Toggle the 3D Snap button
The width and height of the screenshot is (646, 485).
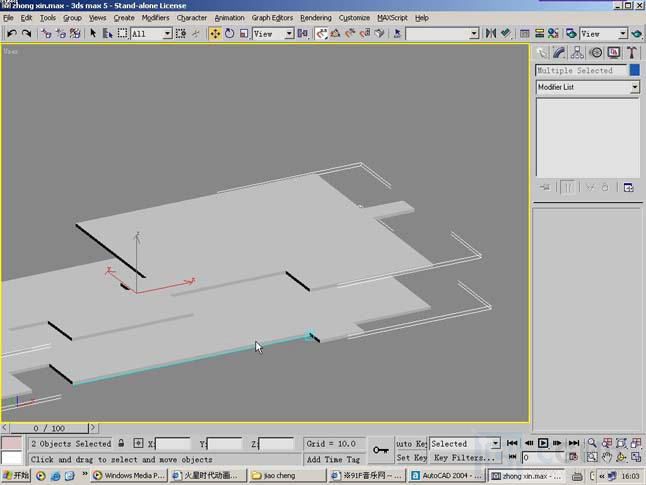(x=321, y=33)
